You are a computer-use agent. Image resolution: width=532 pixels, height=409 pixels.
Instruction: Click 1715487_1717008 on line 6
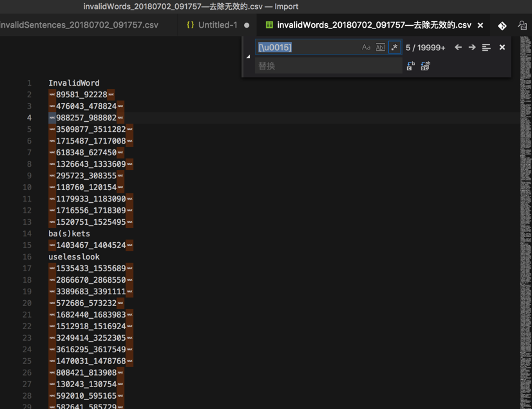(91, 140)
